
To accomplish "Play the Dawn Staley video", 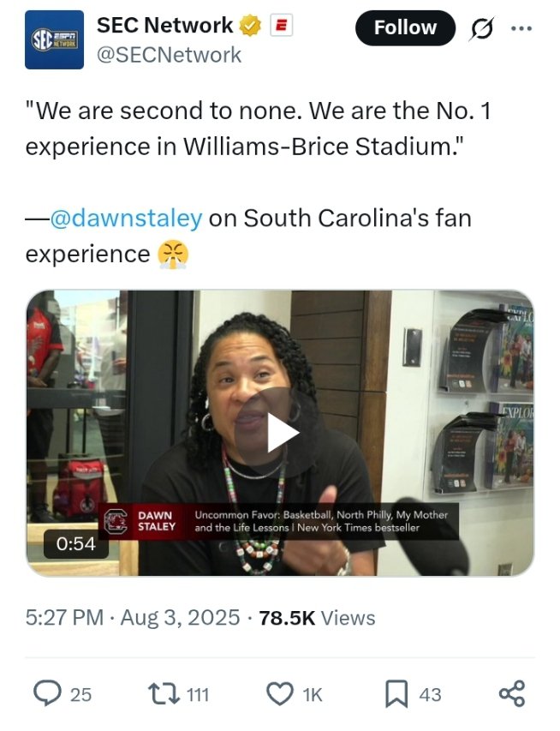I will point(279,433).
